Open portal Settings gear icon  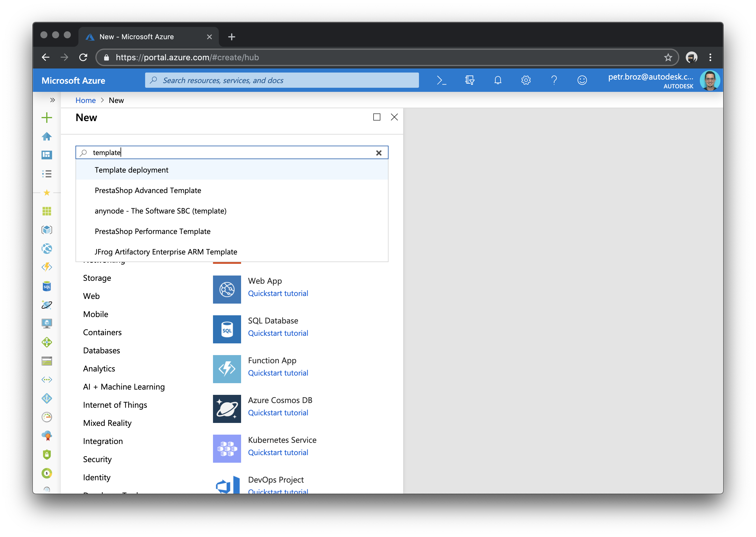526,80
